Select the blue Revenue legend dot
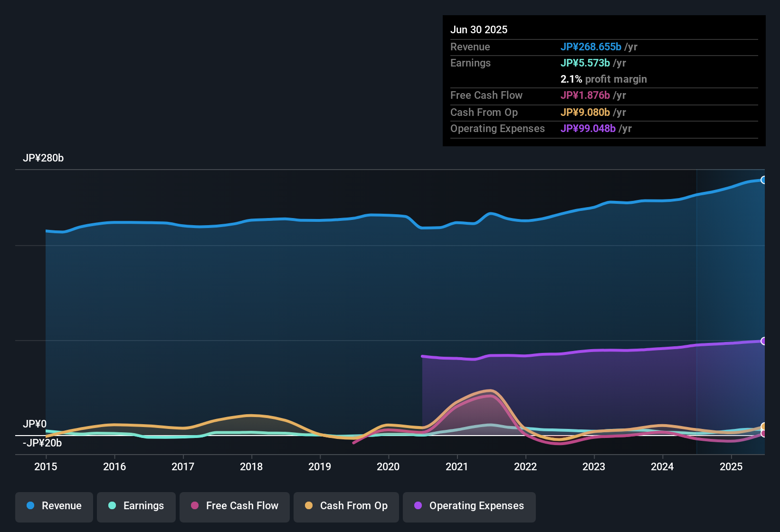The height and width of the screenshot is (532, 780). click(x=30, y=505)
